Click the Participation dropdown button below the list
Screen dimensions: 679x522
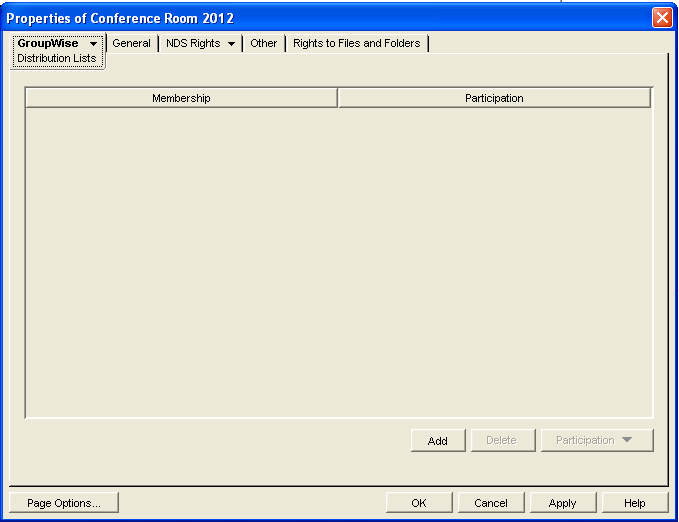(597, 441)
